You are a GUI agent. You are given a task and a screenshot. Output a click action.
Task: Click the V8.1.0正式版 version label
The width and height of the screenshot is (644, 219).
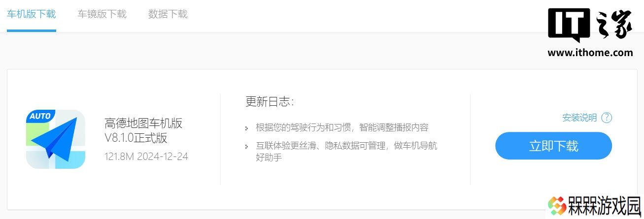[136, 138]
